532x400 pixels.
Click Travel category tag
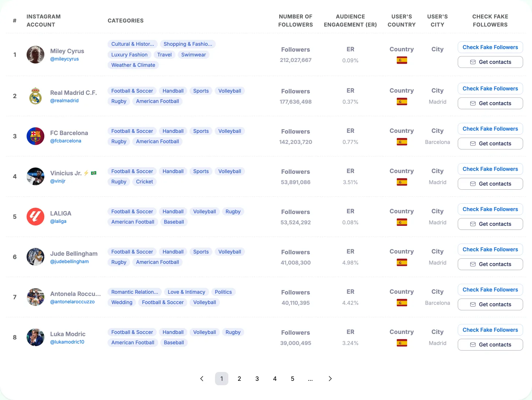pos(164,55)
